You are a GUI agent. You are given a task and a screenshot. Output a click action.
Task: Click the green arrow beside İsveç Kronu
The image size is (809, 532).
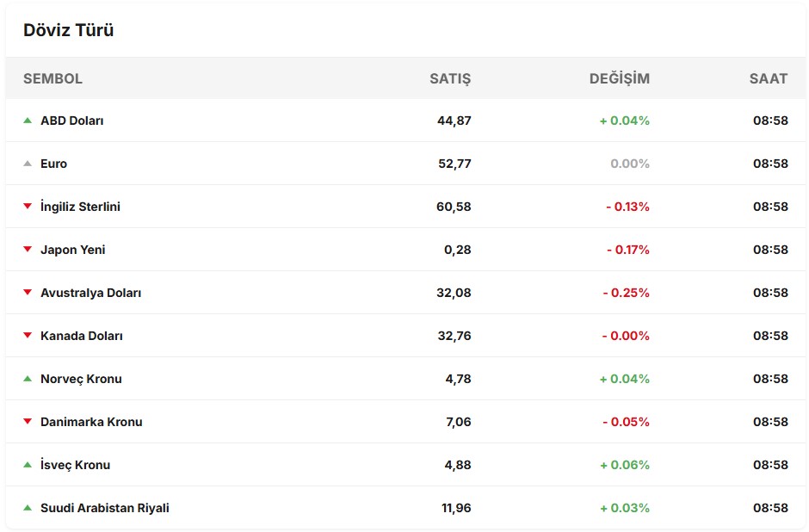tap(28, 465)
